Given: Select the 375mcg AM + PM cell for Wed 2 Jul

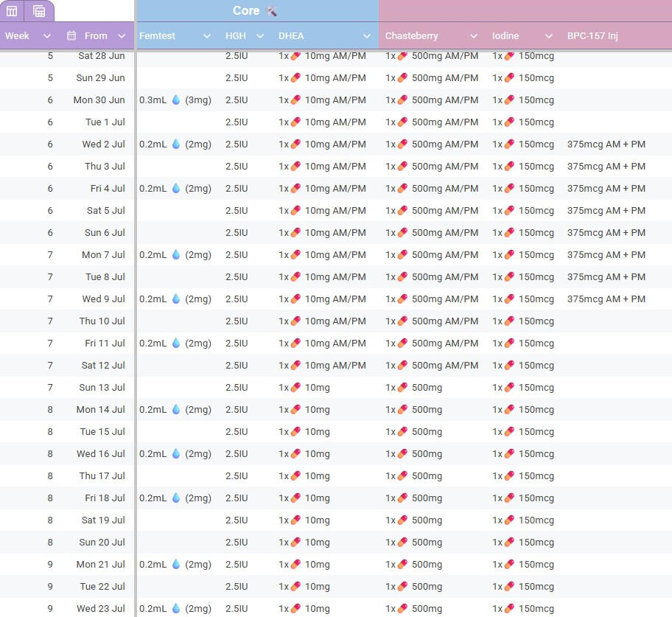Looking at the screenshot, I should 606,144.
